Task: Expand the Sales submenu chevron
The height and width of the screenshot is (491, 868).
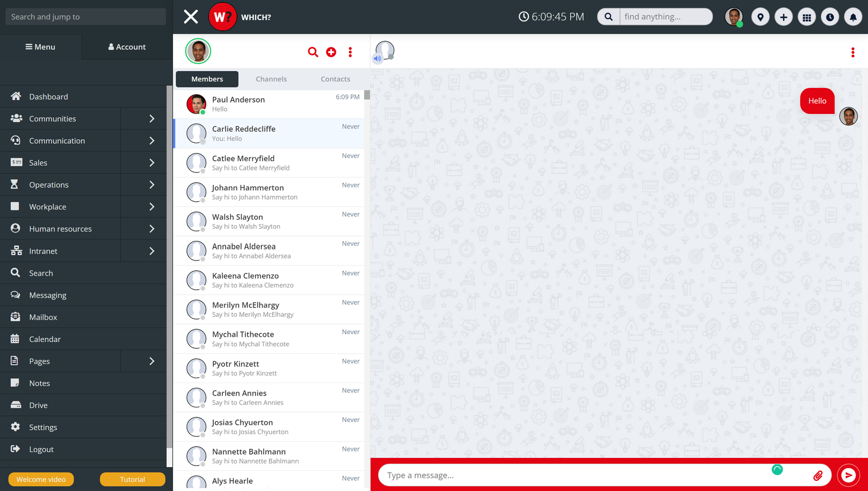Action: (152, 163)
